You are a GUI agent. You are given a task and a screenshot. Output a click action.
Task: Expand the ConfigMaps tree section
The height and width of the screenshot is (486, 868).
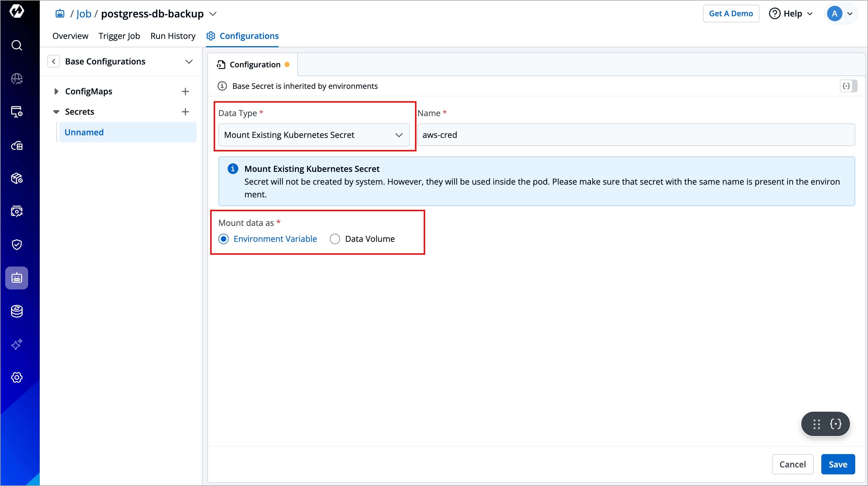click(56, 91)
